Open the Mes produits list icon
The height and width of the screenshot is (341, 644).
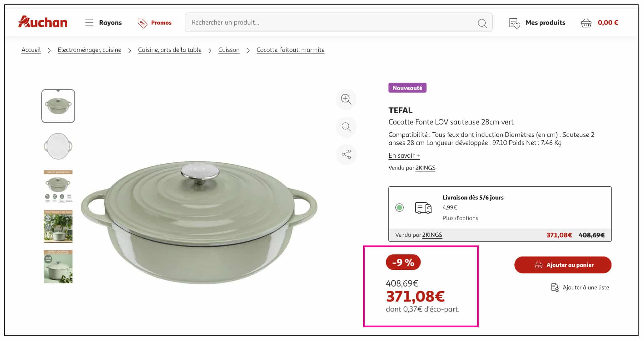point(515,23)
